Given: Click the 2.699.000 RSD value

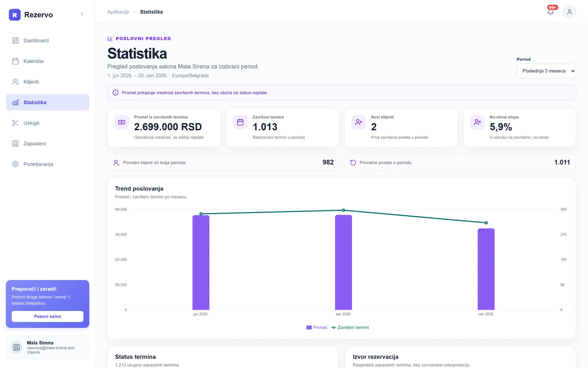Looking at the screenshot, I should [x=168, y=127].
